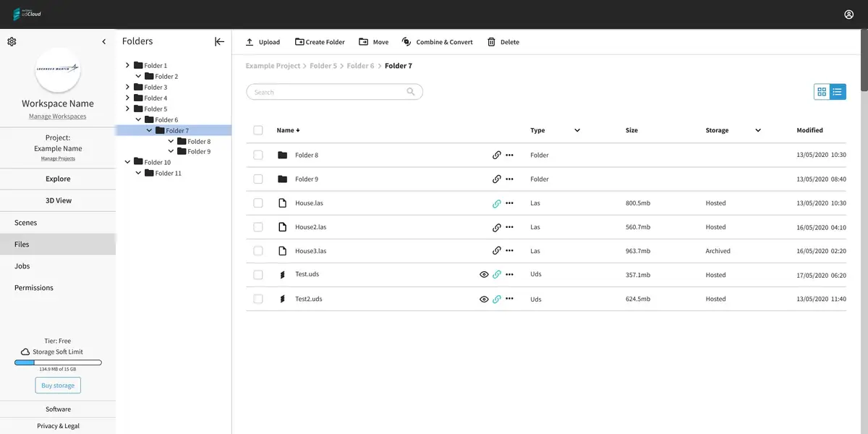
Task: Switch to grid view
Action: pos(822,92)
